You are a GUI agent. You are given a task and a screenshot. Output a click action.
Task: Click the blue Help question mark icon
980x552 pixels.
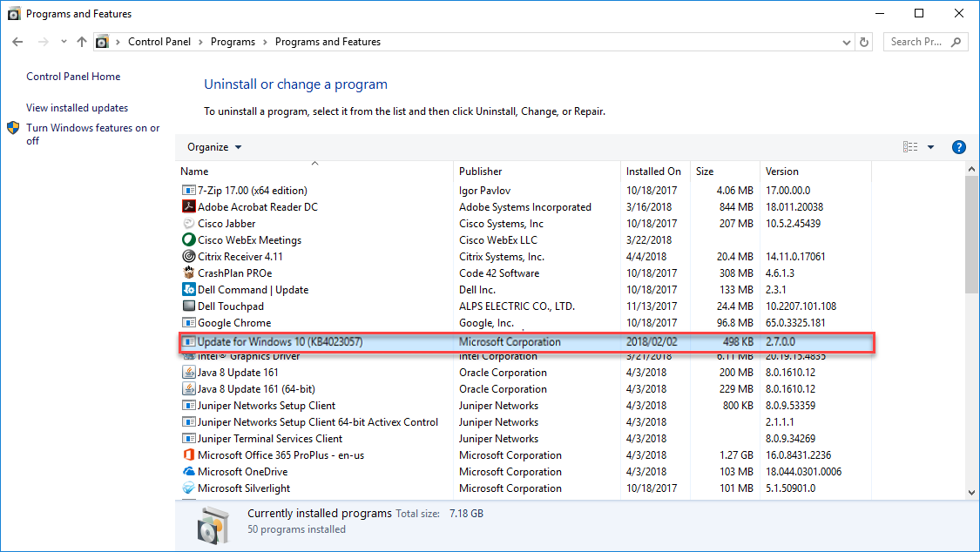coord(958,147)
